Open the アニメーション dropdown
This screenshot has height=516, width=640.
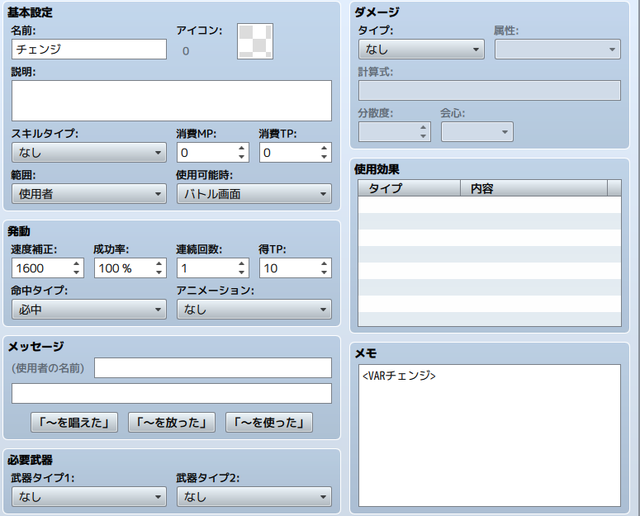pyautogui.click(x=254, y=309)
